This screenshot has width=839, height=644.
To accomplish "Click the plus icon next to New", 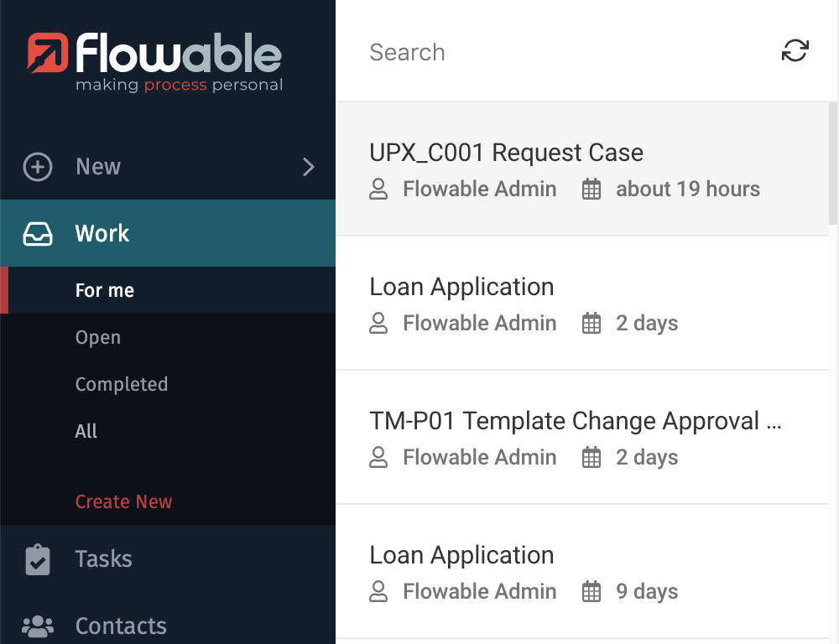I will [38, 167].
